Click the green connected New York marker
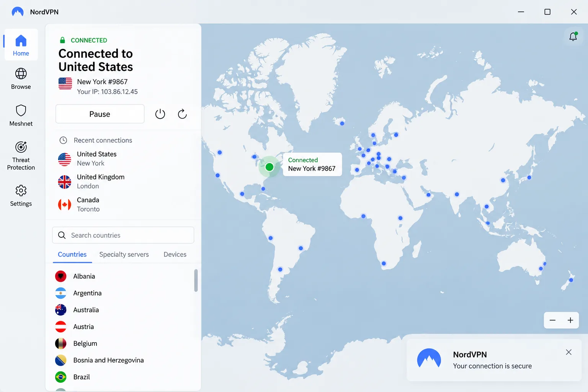Image resolution: width=588 pixels, height=392 pixels. tap(269, 167)
